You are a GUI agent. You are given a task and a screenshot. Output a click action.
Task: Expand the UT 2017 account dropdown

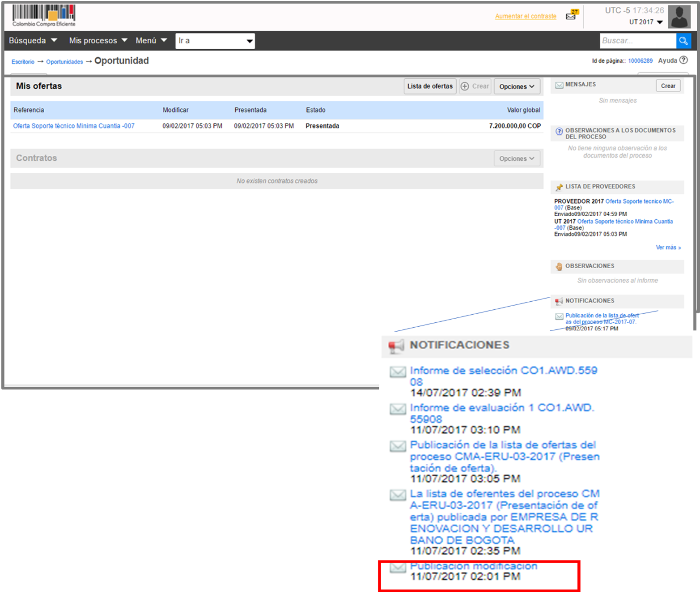tap(646, 22)
